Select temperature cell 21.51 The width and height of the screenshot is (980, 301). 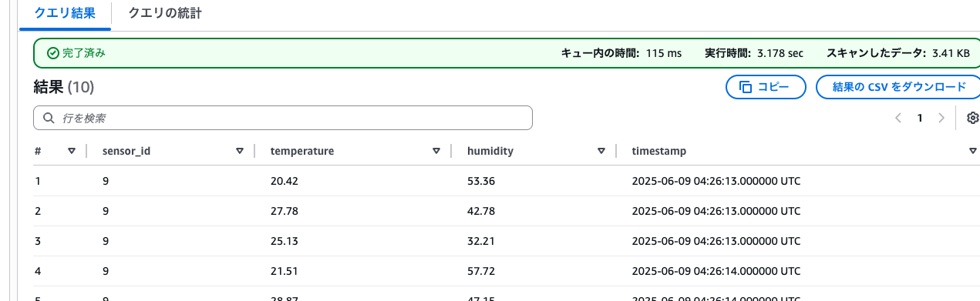284,271
